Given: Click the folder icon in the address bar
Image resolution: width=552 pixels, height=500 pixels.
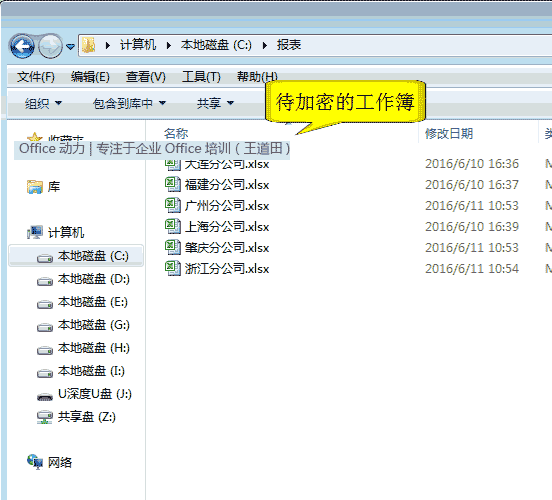Looking at the screenshot, I should click(x=88, y=45).
